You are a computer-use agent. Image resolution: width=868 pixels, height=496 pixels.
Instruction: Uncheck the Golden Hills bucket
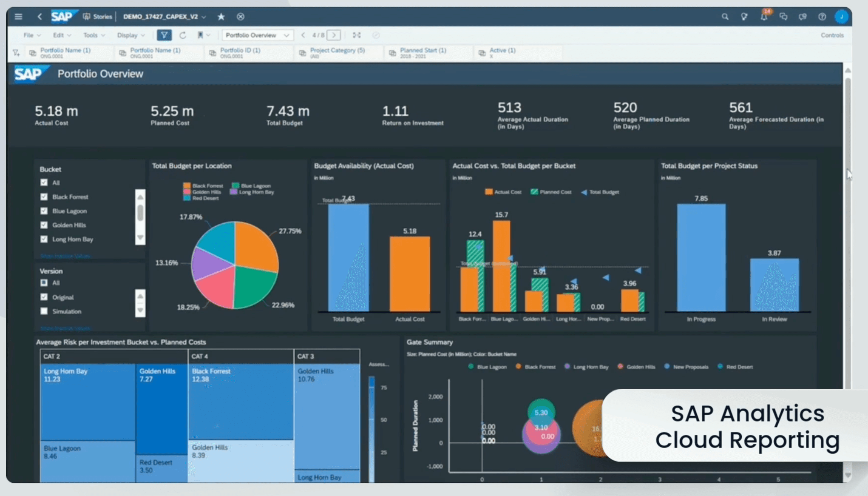tap(44, 225)
